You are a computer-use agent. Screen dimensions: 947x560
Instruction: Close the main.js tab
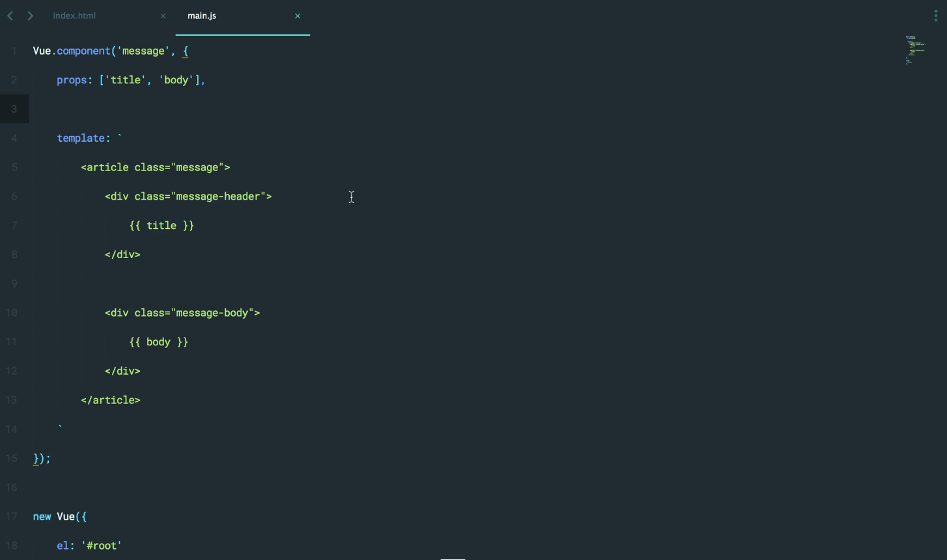(x=297, y=16)
